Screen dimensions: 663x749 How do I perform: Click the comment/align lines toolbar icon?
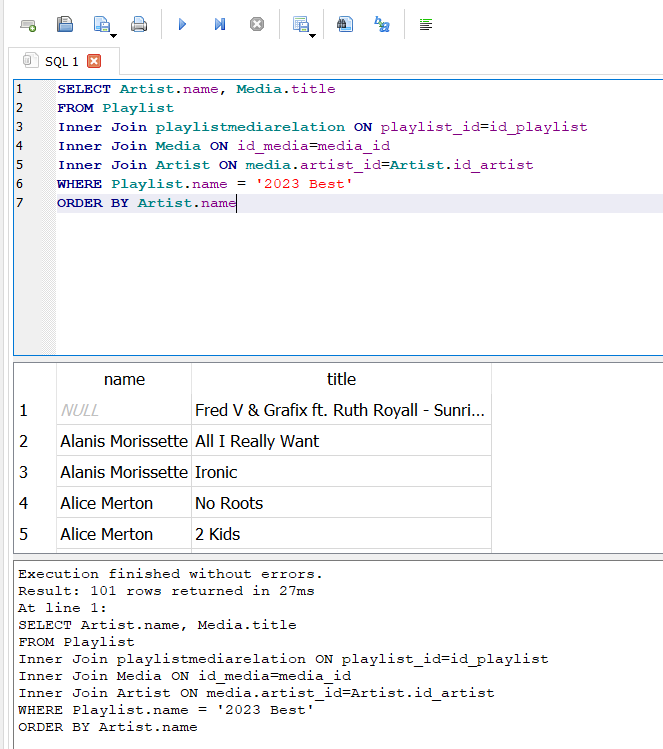click(426, 24)
